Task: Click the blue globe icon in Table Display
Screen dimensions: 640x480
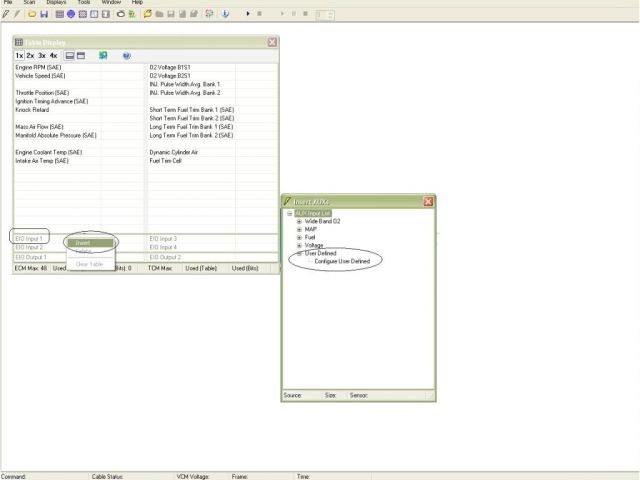Action: point(126,55)
